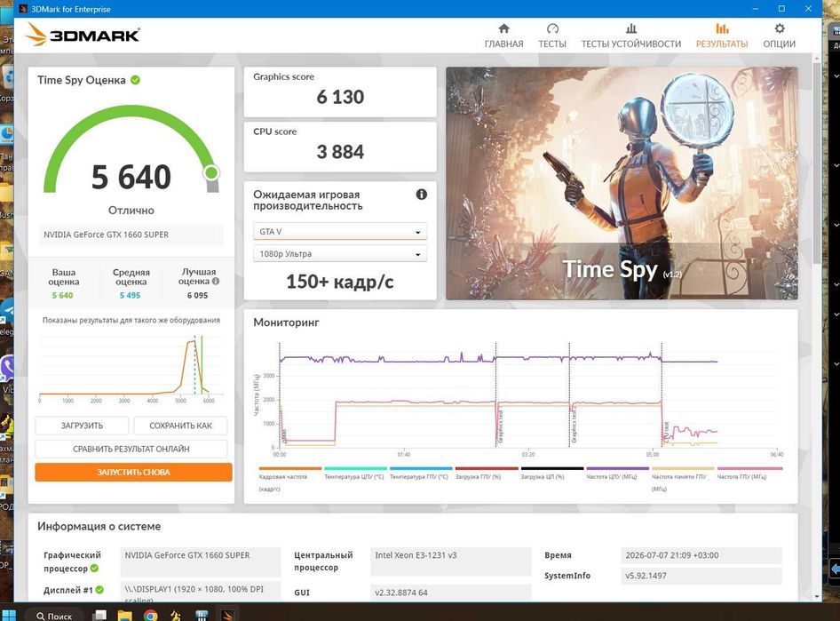
Task: Open File Explorer from the taskbar
Action: point(125,615)
